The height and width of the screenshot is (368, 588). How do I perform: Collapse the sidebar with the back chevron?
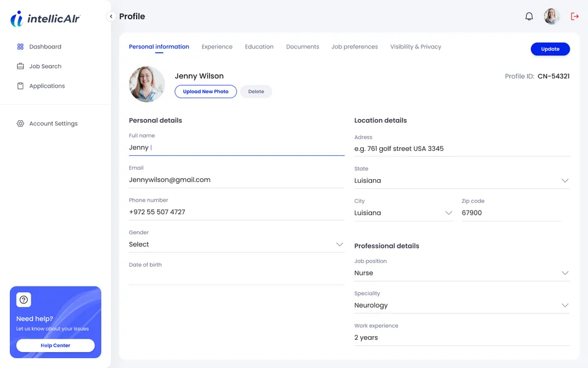coord(111,17)
